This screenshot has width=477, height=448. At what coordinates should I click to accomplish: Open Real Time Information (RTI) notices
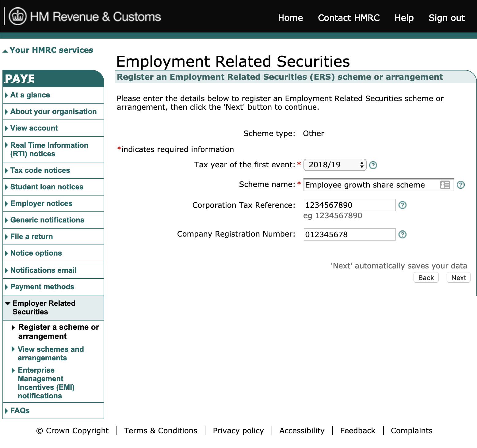coord(49,150)
